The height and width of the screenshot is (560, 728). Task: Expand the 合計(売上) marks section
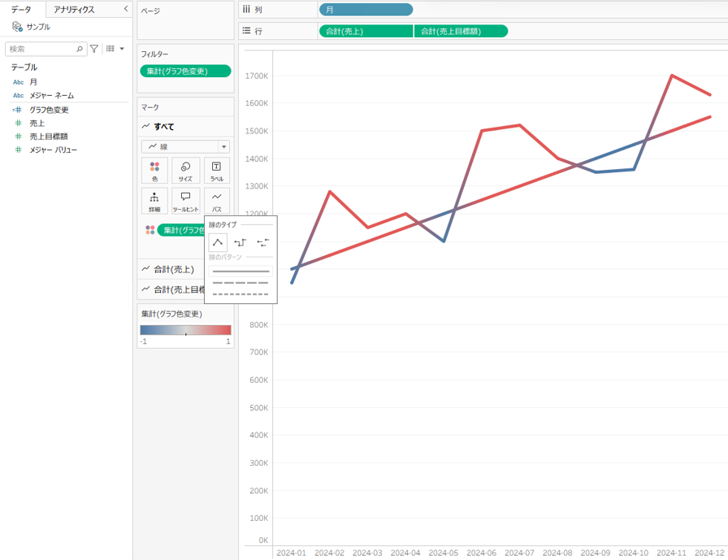tap(173, 269)
